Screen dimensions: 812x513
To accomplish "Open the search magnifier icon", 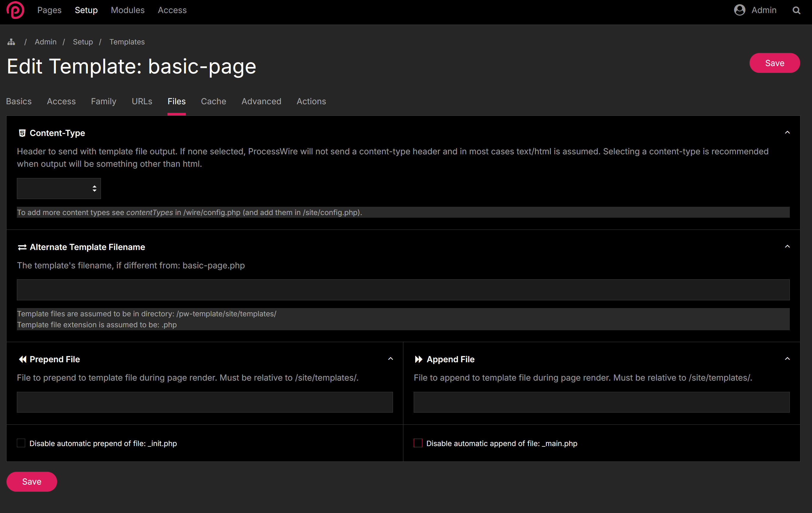I will tap(796, 10).
